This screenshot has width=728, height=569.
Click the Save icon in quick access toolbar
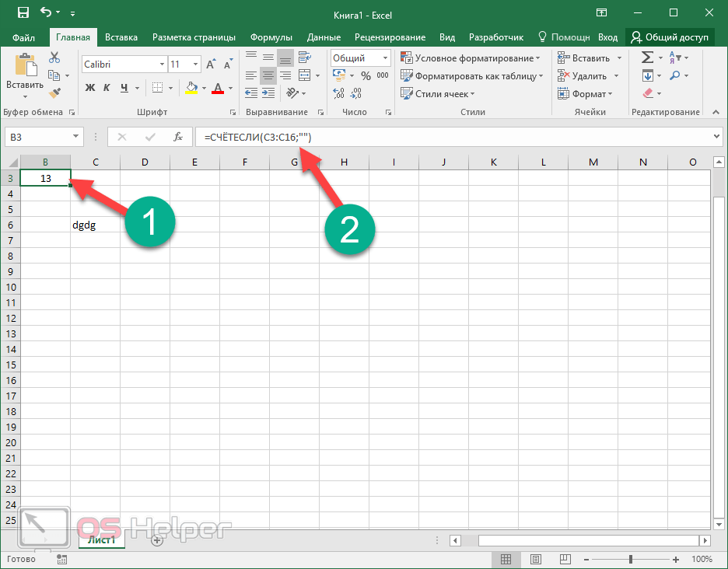(23, 12)
